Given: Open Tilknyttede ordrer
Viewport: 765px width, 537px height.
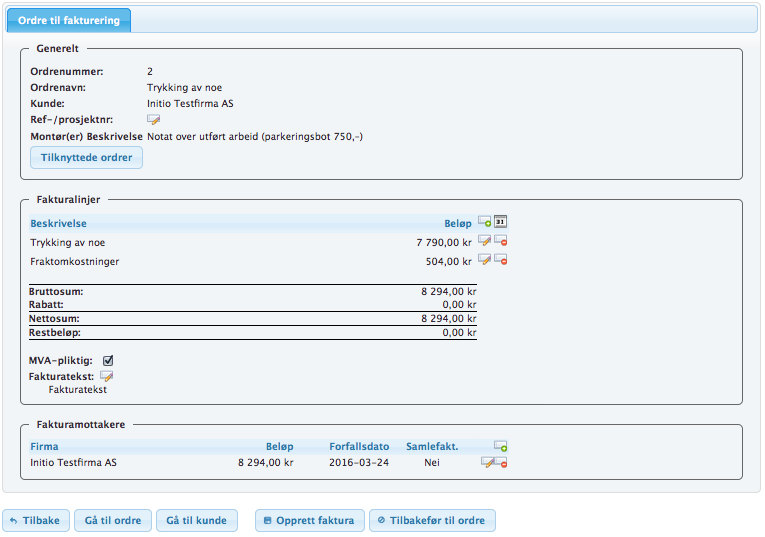Looking at the screenshot, I should [86, 158].
